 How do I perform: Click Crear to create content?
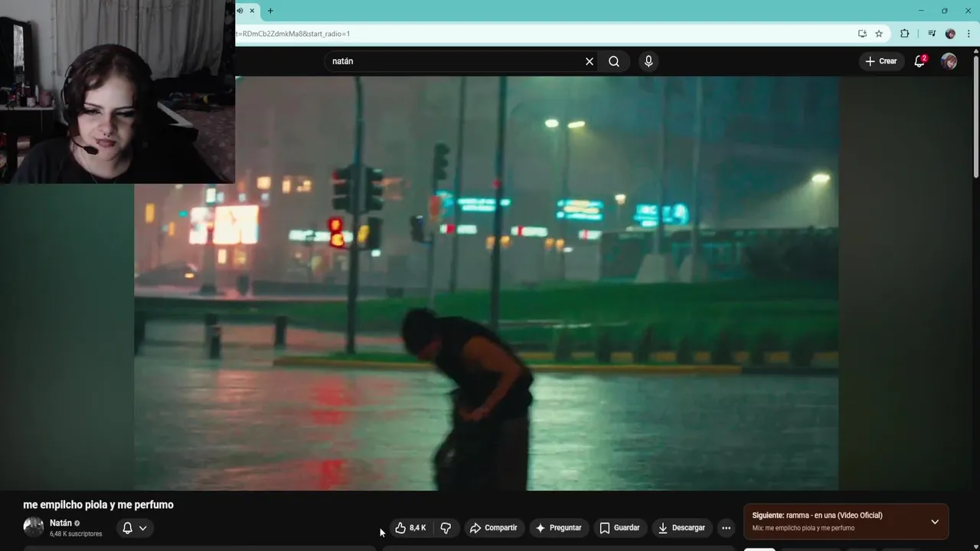880,61
